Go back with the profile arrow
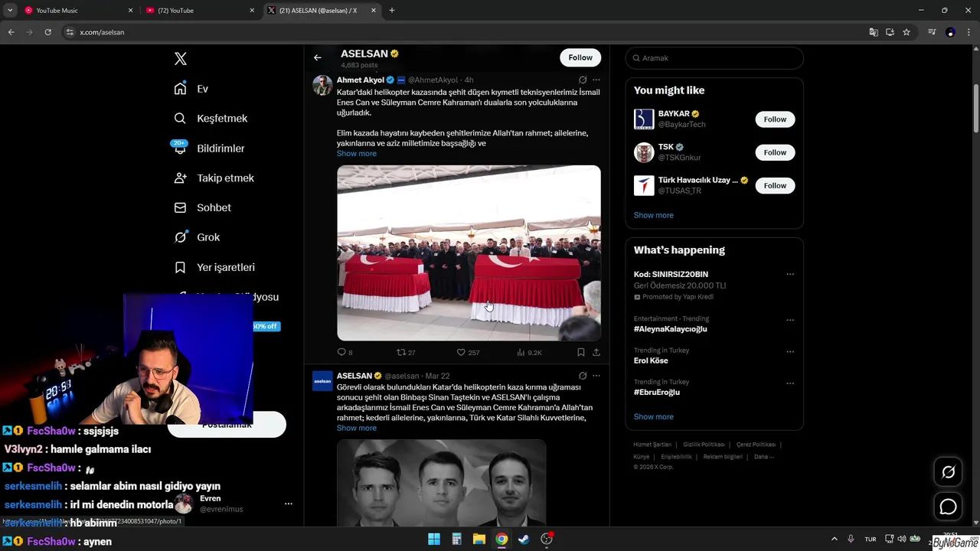 pyautogui.click(x=318, y=57)
